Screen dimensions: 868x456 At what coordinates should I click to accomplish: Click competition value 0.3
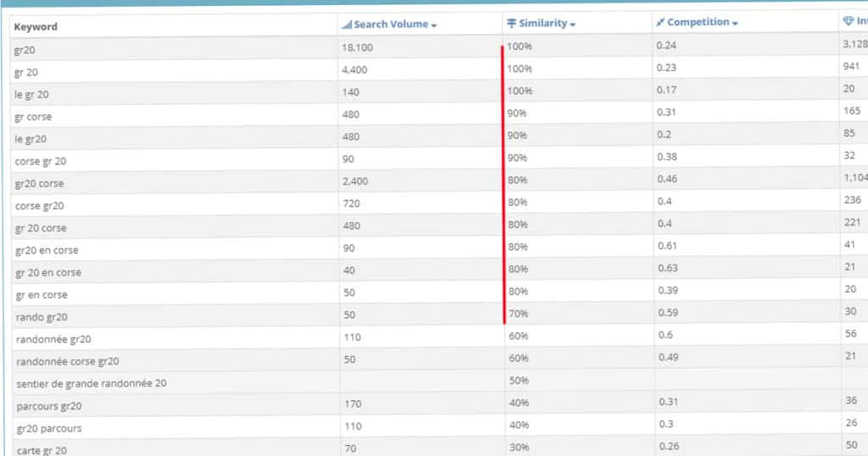(x=666, y=424)
